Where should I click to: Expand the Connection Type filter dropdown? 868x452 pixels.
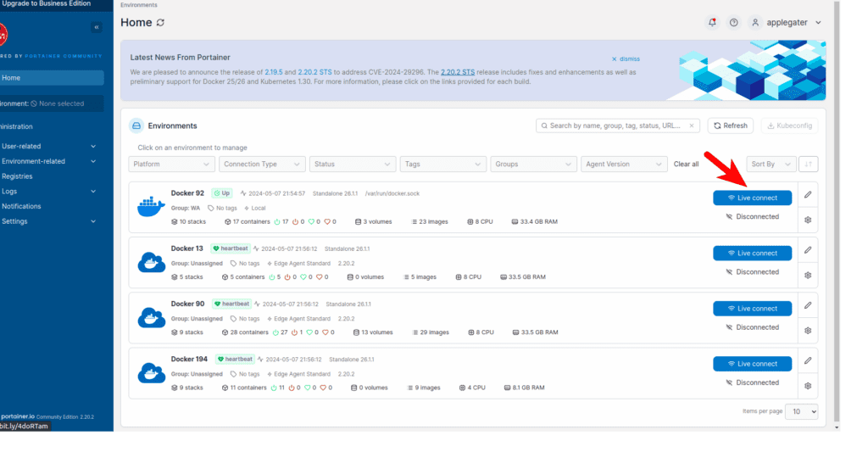pyautogui.click(x=262, y=164)
